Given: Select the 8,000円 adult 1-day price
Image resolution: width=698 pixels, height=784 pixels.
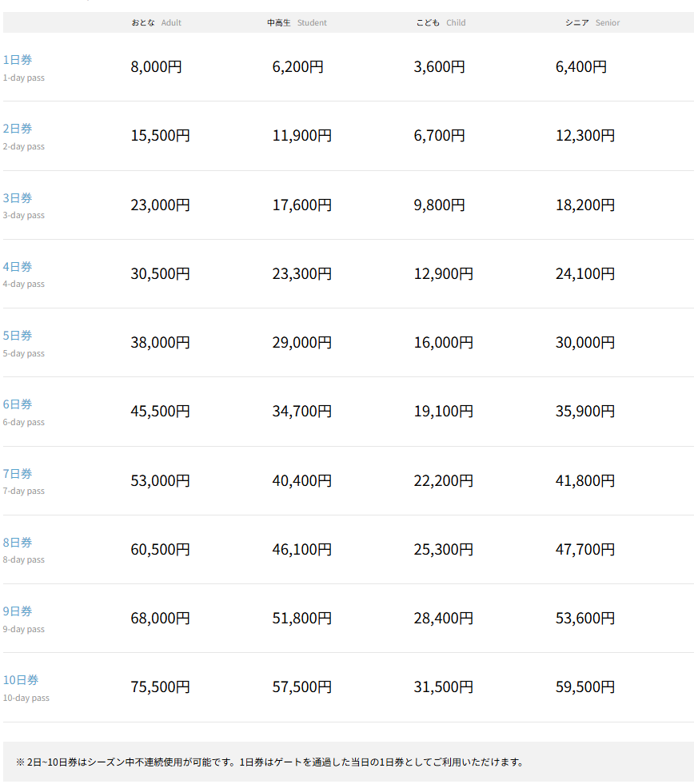Looking at the screenshot, I should [x=156, y=67].
